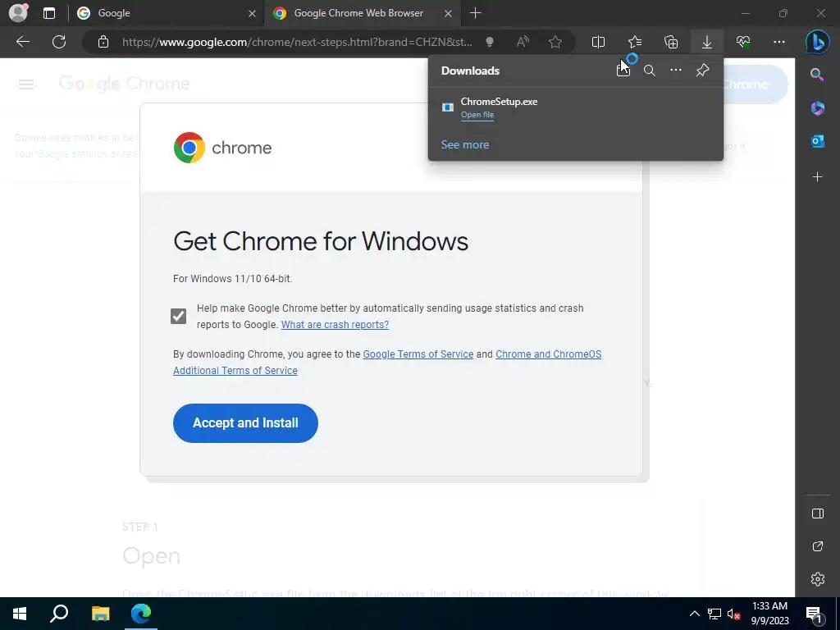
Task: Select the ChromeSetup.exe download entry
Action: click(x=575, y=107)
